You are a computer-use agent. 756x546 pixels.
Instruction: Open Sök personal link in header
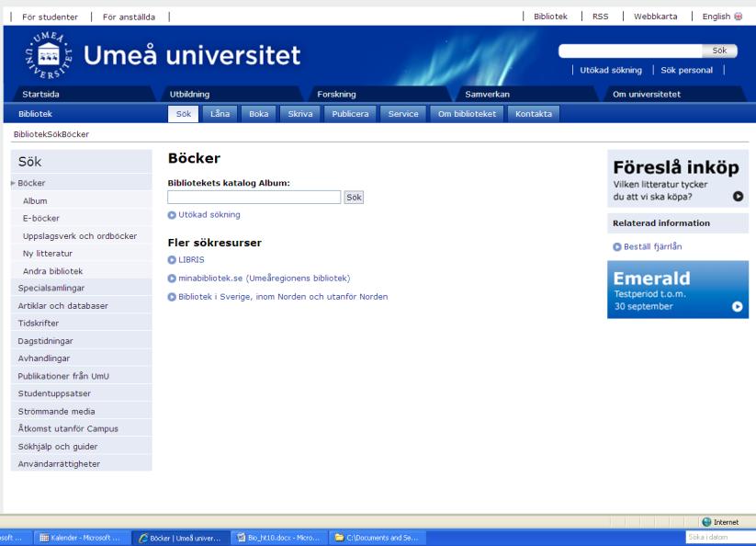point(686,70)
